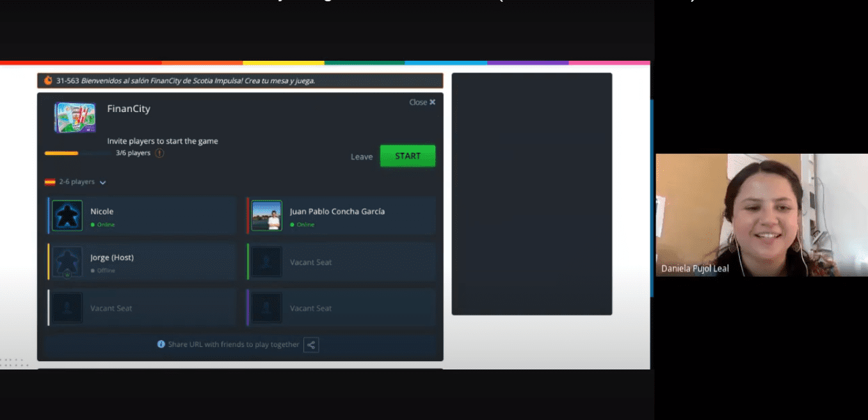Leave the FinanCity table
Screen dimensions: 868x420
pos(362,157)
